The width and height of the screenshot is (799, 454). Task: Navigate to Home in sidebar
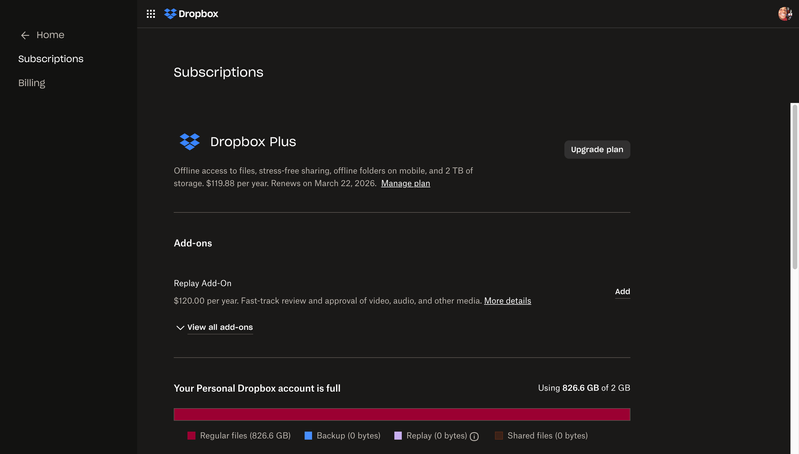click(50, 35)
